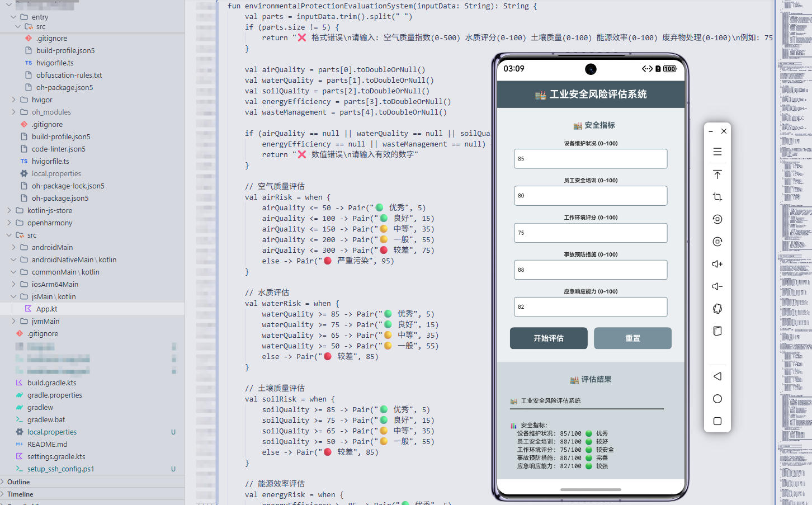812x505 pixels.
Task: Expand the openharmony folder
Action: click(9, 223)
